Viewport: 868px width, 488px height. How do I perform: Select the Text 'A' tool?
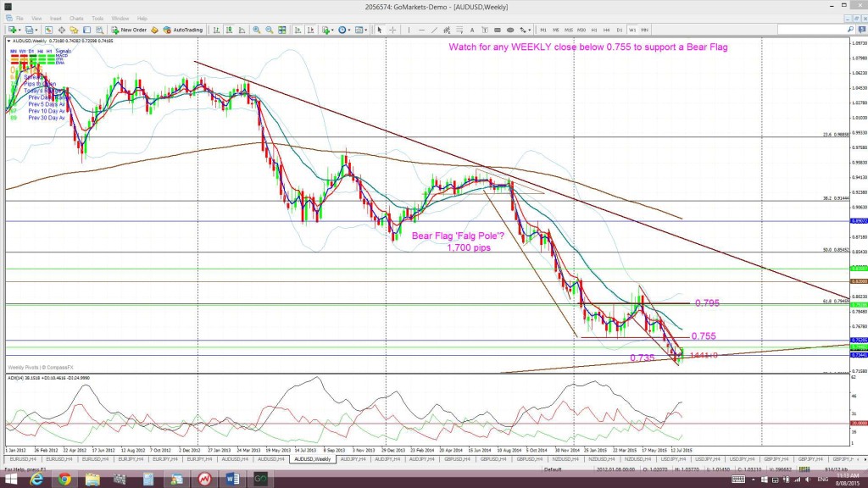472,30
